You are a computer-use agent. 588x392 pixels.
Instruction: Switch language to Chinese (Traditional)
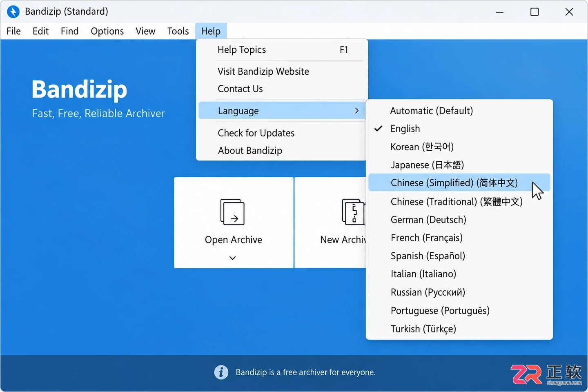pos(459,202)
